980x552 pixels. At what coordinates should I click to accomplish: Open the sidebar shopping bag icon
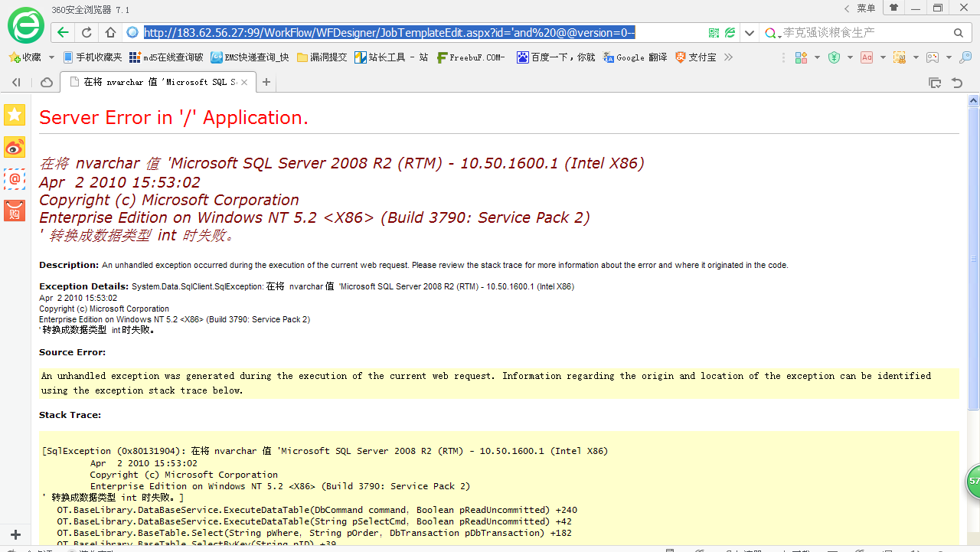pos(15,211)
